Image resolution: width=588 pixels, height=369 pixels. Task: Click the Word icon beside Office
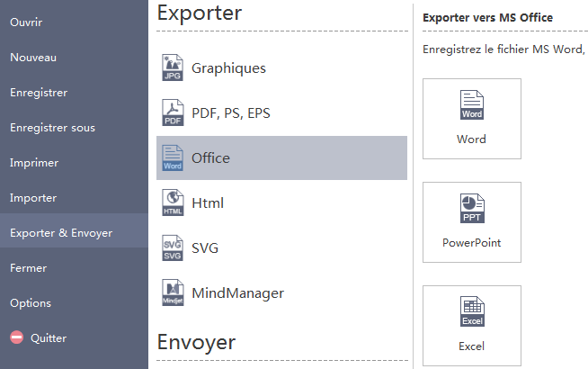coord(173,157)
